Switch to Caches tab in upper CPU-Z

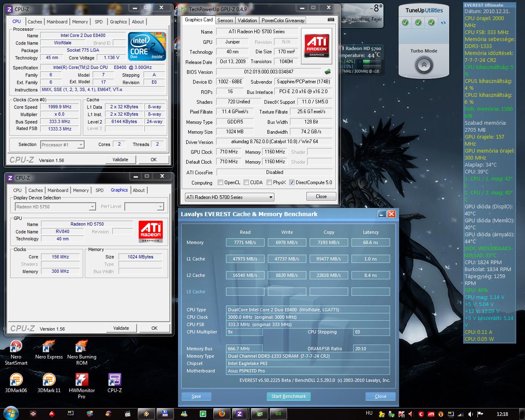click(35, 22)
